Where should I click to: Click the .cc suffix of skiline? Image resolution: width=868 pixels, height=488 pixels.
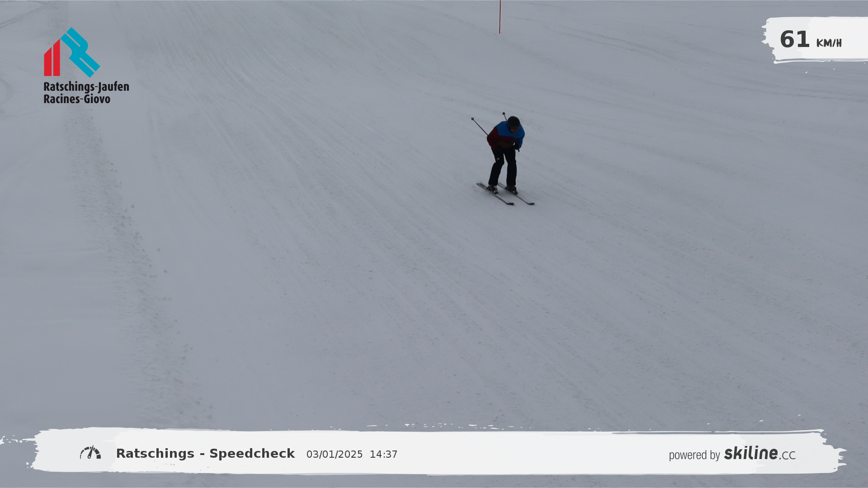click(788, 455)
